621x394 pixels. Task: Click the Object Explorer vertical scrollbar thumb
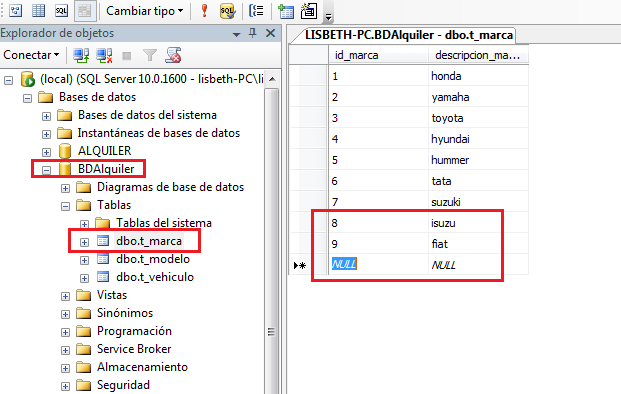point(272,242)
